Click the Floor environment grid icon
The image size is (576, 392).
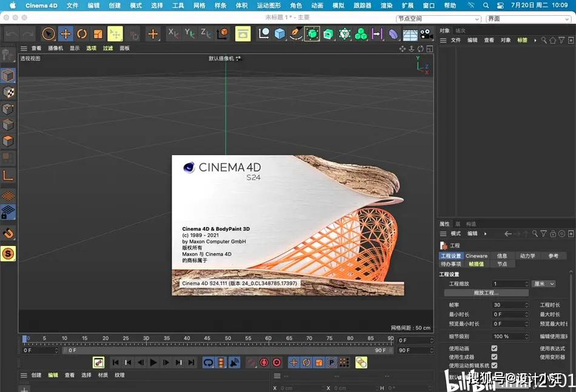tap(410, 35)
